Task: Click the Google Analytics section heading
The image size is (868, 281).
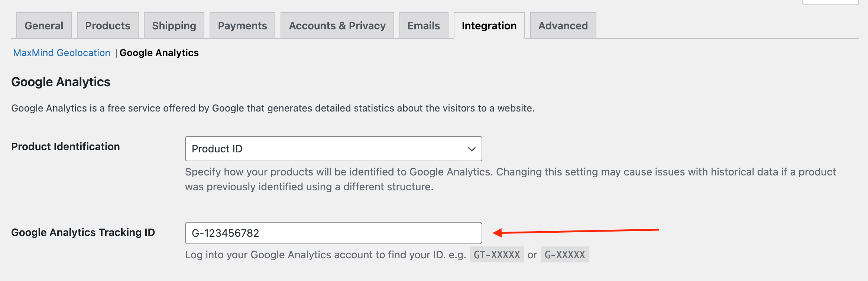Action: point(61,81)
